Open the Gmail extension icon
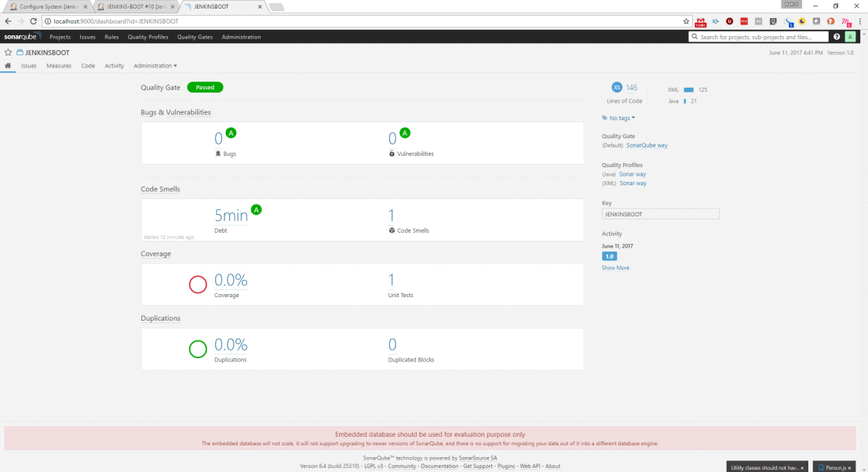 tap(700, 21)
